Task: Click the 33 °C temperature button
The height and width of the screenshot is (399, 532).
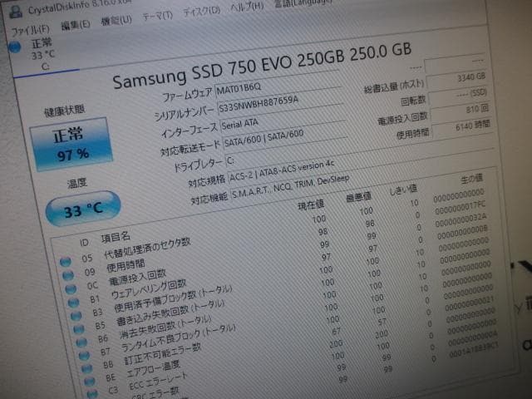Action: (x=83, y=208)
